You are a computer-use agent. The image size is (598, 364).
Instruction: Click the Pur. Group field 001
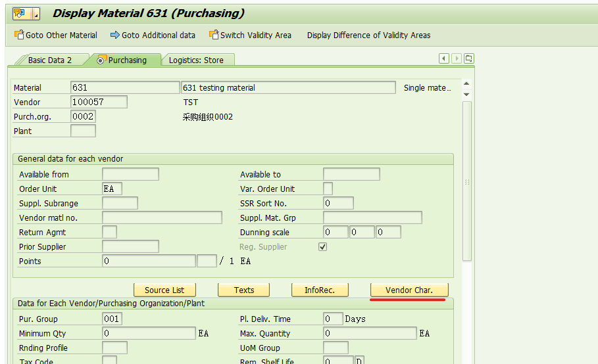point(112,319)
